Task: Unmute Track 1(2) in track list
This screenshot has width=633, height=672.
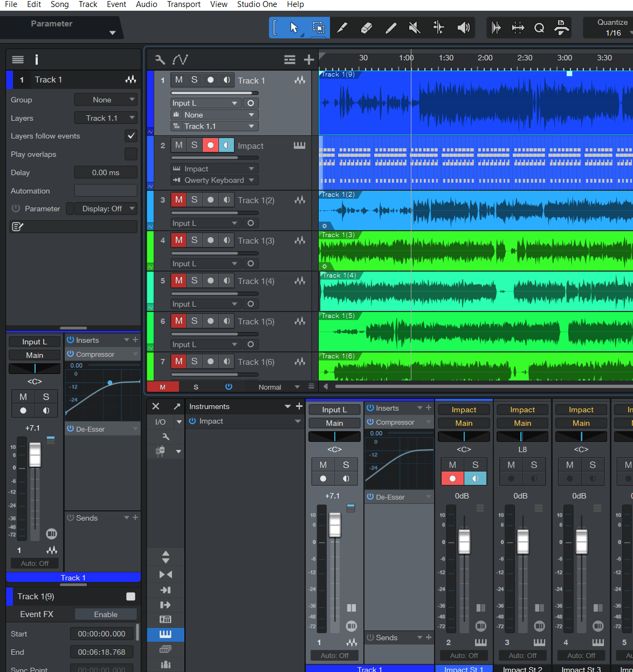Action: point(178,200)
